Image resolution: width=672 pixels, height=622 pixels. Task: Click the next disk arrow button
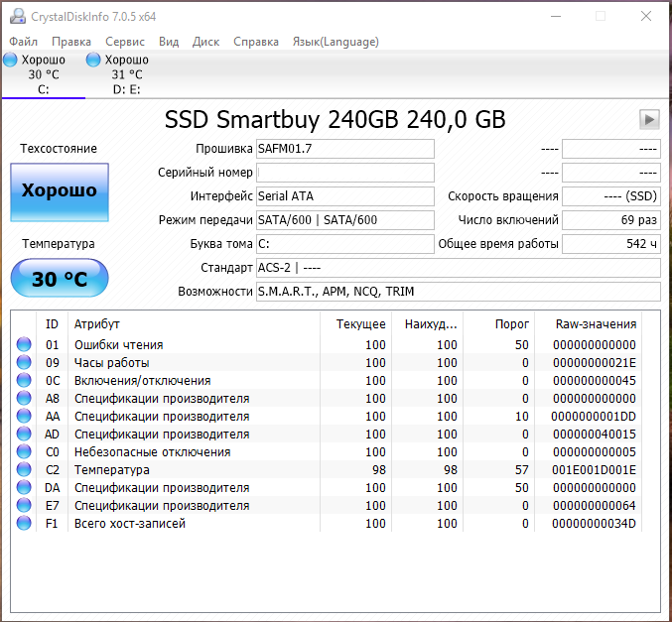tap(649, 119)
